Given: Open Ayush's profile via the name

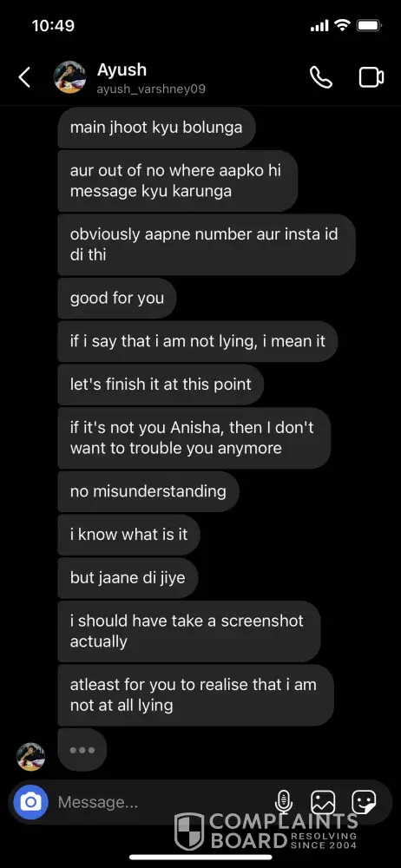Looking at the screenshot, I should pyautogui.click(x=122, y=69).
